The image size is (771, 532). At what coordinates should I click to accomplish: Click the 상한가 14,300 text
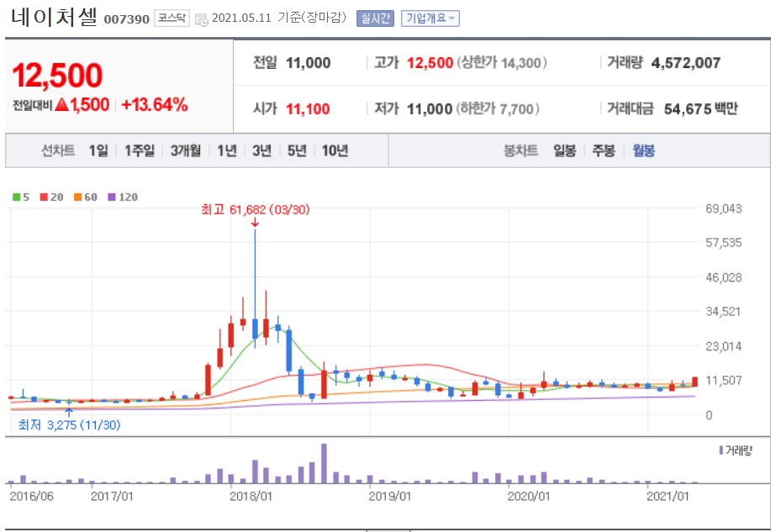[502, 63]
